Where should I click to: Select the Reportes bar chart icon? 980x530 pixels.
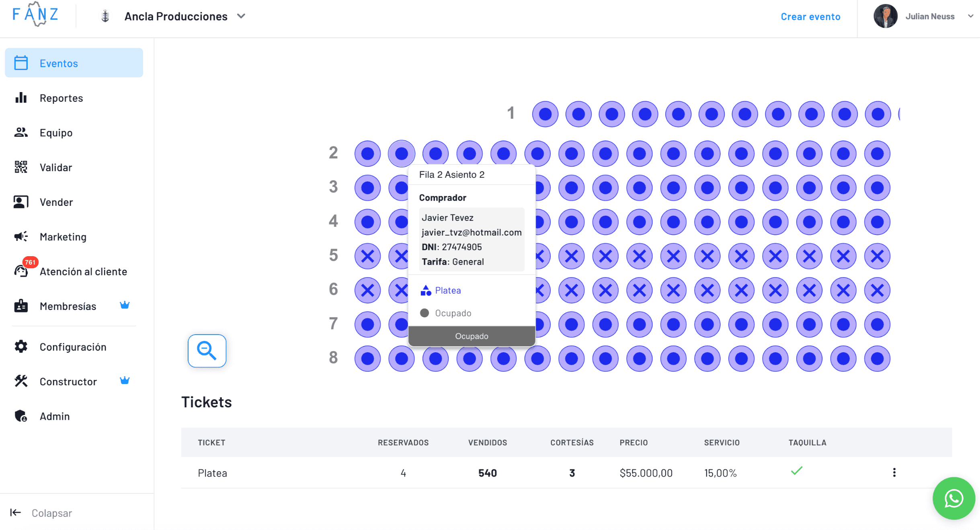tap(21, 98)
